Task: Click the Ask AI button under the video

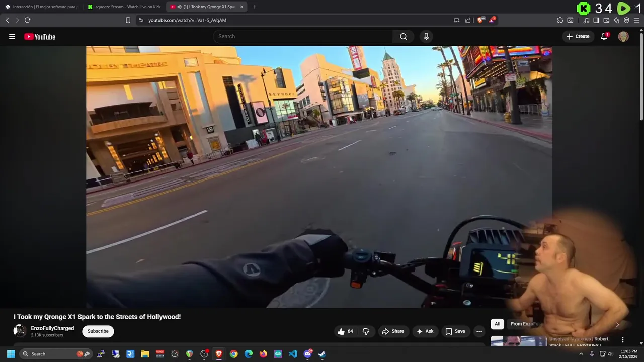Action: coord(425,331)
